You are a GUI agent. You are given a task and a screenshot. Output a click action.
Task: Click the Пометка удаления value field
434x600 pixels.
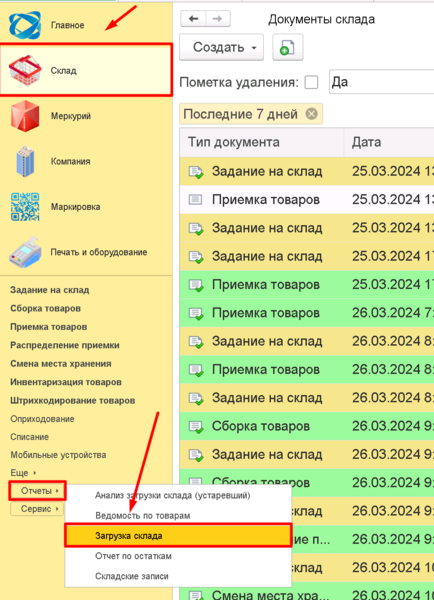382,82
